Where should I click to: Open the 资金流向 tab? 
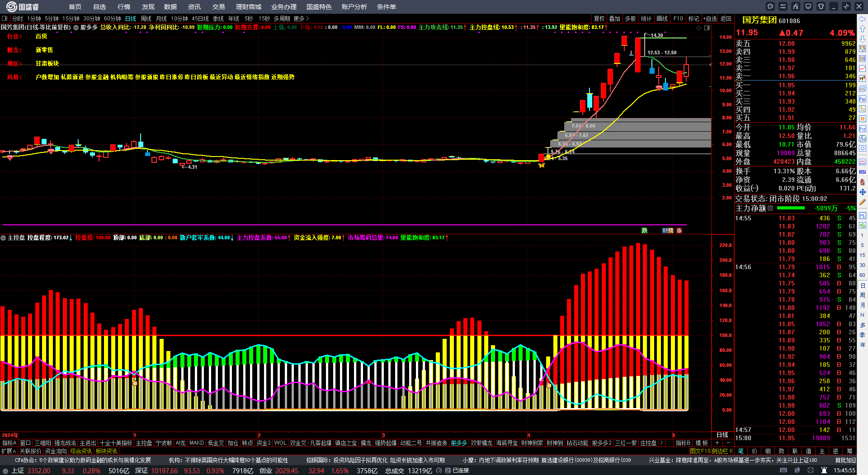[x=56, y=451]
